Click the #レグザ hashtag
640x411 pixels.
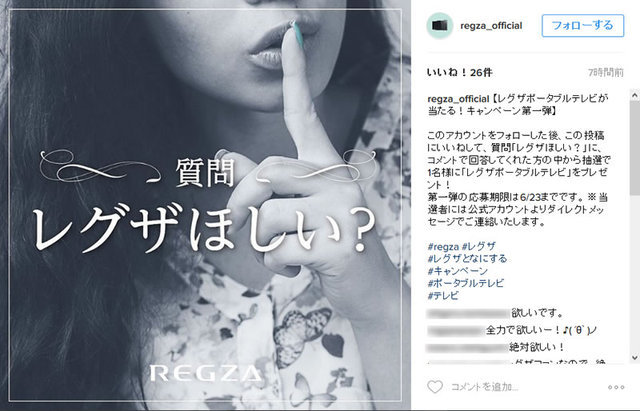[x=478, y=247]
